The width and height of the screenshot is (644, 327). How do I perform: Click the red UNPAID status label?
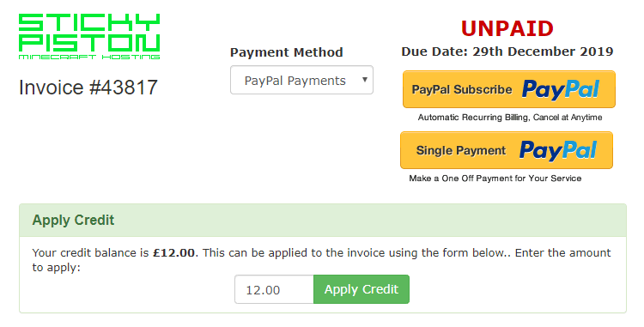[x=507, y=28]
